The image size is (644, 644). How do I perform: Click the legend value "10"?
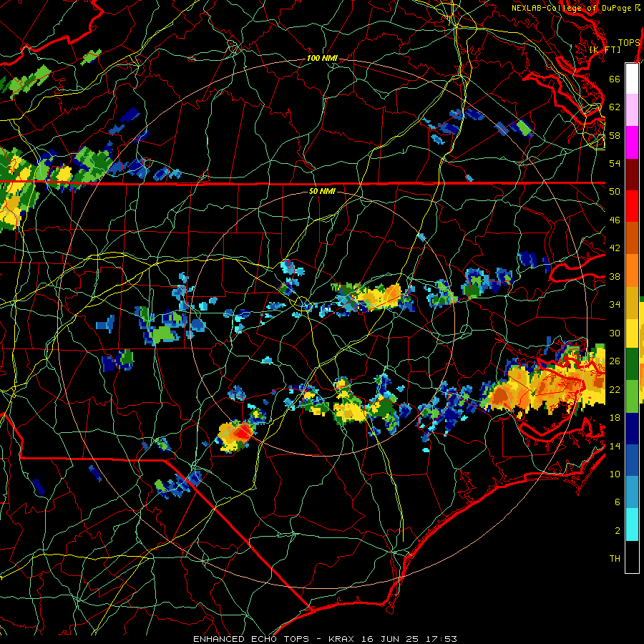point(615,474)
